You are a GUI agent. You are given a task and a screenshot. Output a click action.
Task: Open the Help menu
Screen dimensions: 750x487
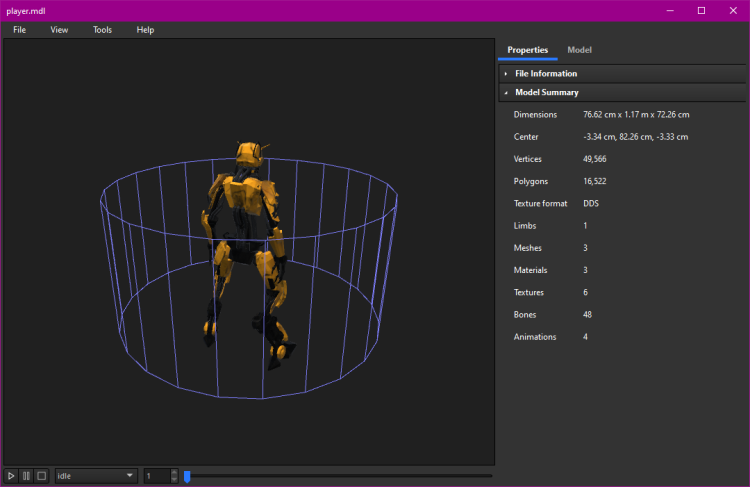point(145,30)
